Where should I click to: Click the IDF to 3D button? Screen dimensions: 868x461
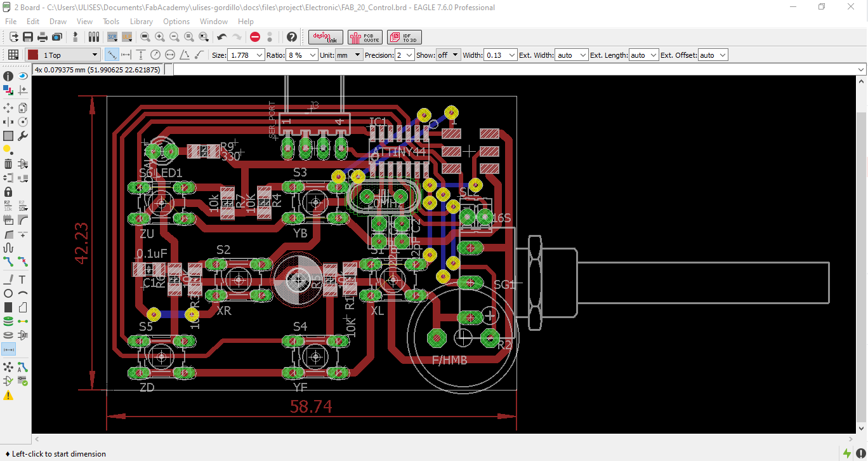(x=404, y=37)
